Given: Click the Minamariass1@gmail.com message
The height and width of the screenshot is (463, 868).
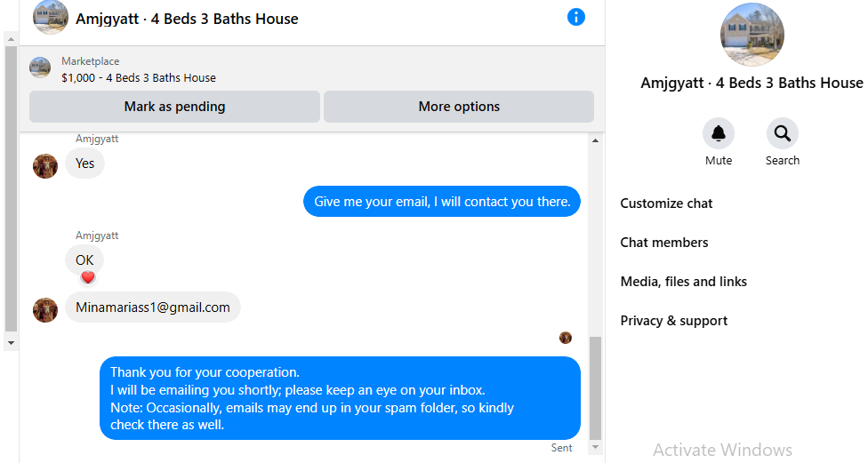Looking at the screenshot, I should click(x=153, y=307).
